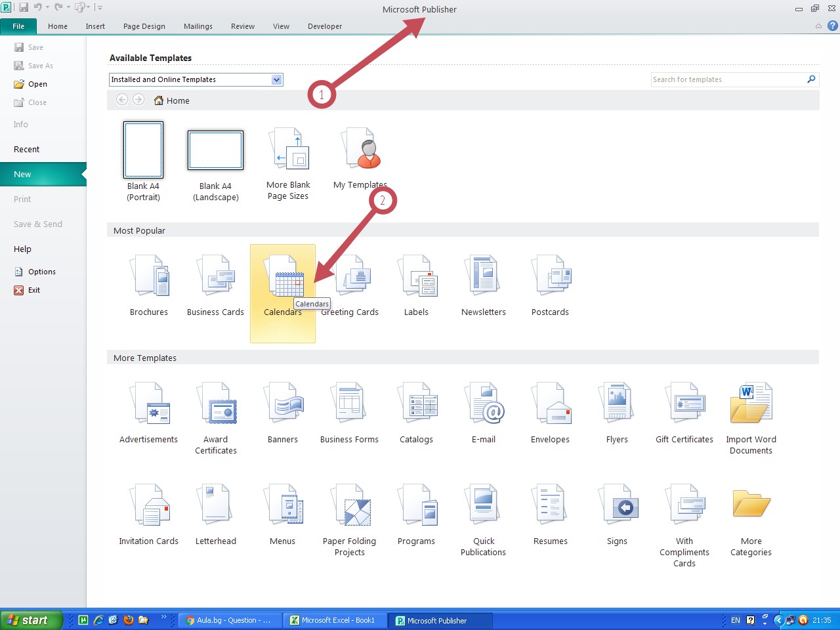
Task: Switch to Microsoft Excel Book1 in taskbar
Action: [x=335, y=620]
